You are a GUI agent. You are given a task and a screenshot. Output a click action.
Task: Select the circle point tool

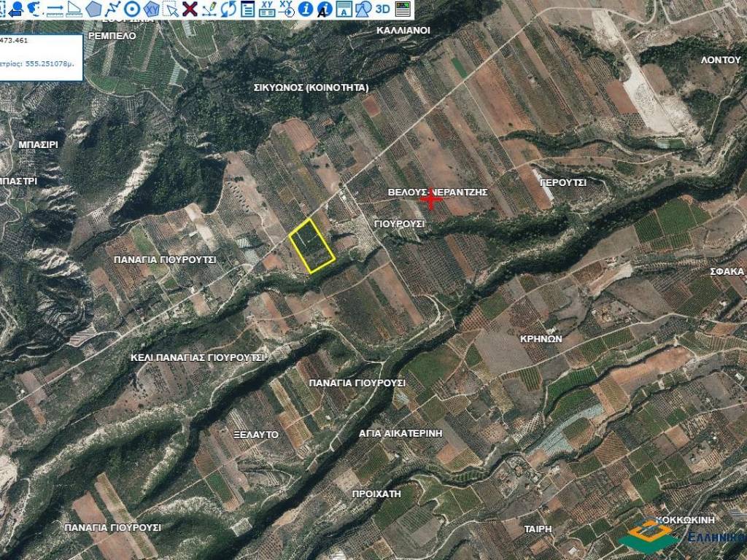[x=132, y=9]
